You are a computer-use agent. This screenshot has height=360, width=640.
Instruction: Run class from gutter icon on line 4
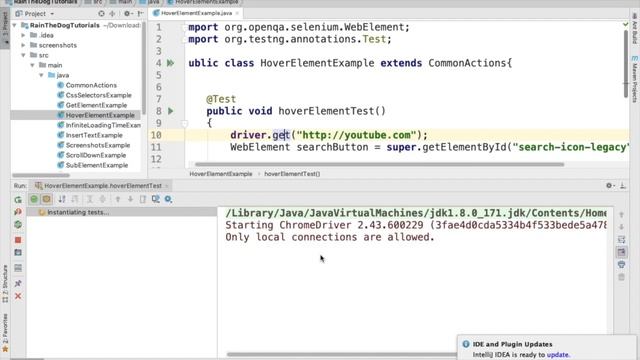[171, 63]
